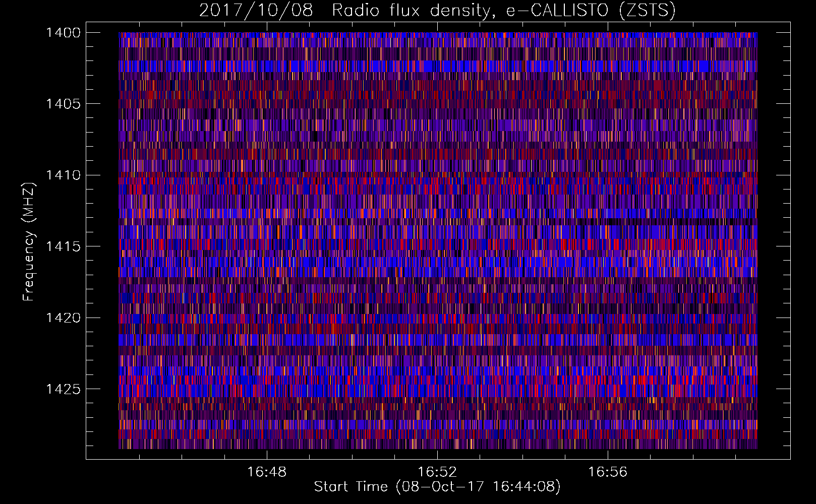Click the 1415 frequency tick label
Screen dimensions: 816x504
coord(63,246)
